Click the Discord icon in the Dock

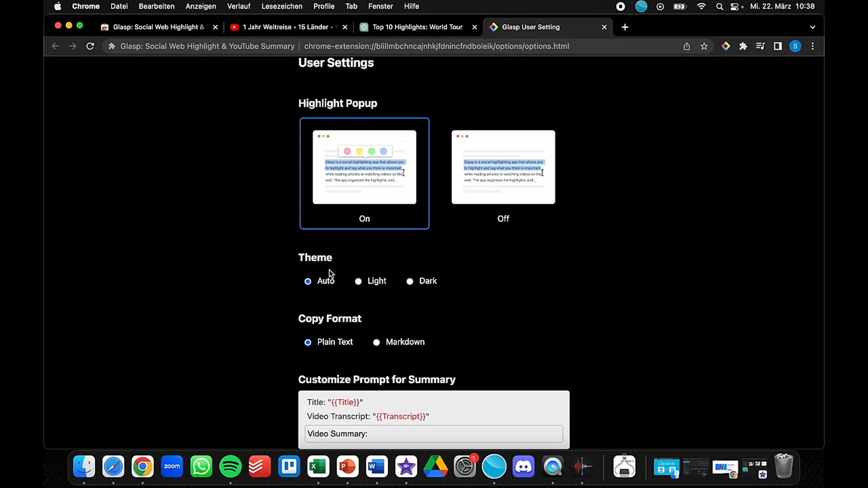524,467
